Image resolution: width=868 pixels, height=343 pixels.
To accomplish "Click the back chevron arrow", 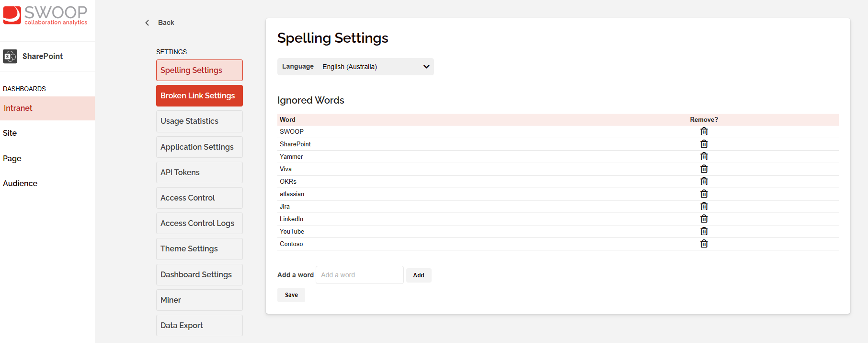I will (x=147, y=23).
